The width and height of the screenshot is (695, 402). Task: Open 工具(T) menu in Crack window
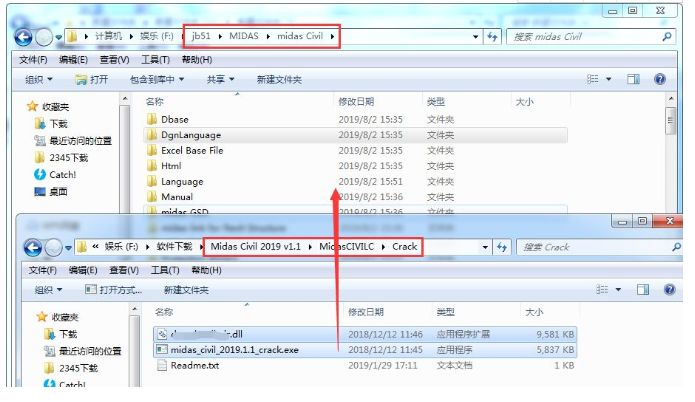[165, 270]
